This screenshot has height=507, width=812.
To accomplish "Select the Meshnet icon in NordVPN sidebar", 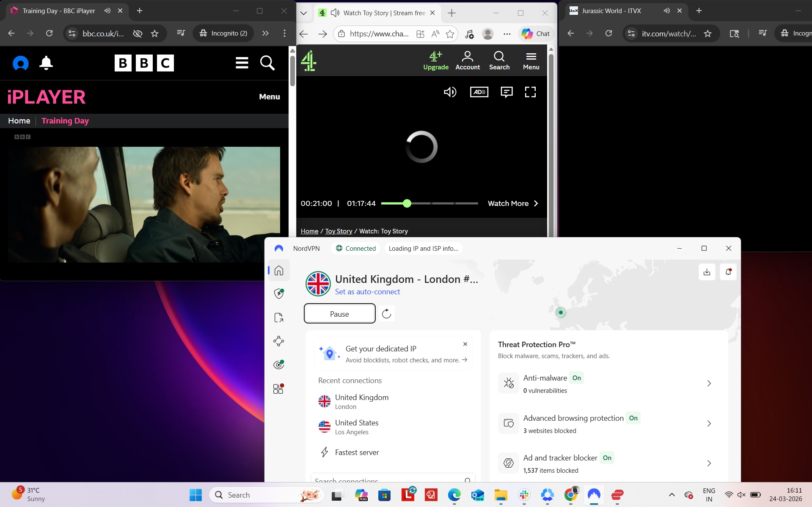I will point(278,341).
